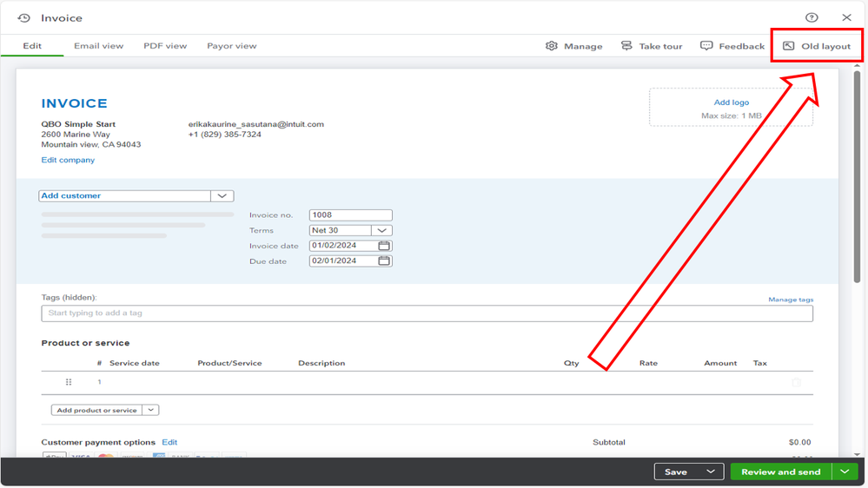Click Add product or service button
Image resolution: width=868 pixels, height=488 pixels.
click(96, 410)
